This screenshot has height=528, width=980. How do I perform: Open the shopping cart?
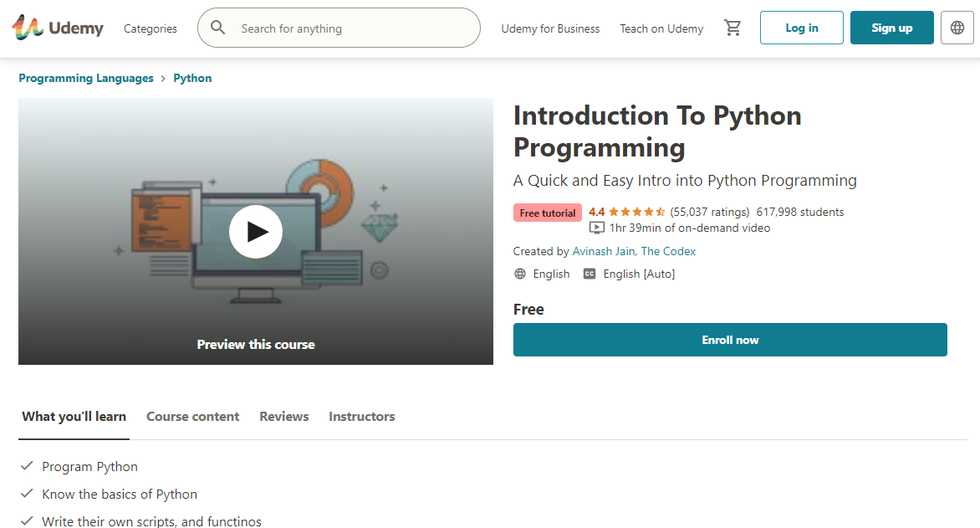click(x=732, y=28)
